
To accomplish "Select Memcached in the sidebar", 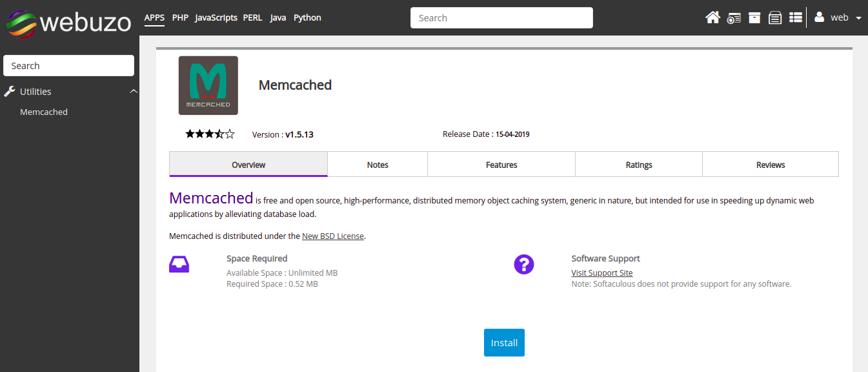I will click(x=44, y=112).
